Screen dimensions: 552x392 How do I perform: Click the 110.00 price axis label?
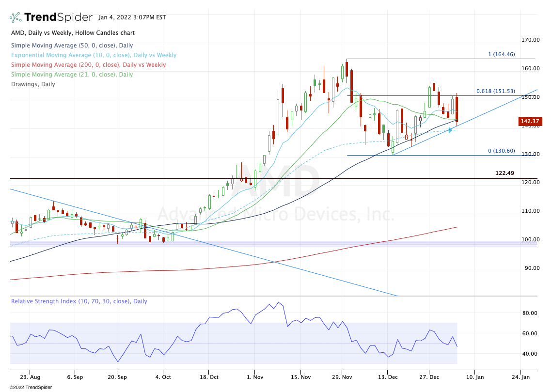[530, 211]
